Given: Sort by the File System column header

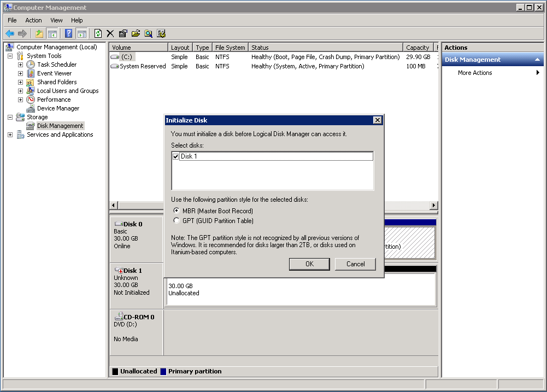Looking at the screenshot, I should 230,48.
